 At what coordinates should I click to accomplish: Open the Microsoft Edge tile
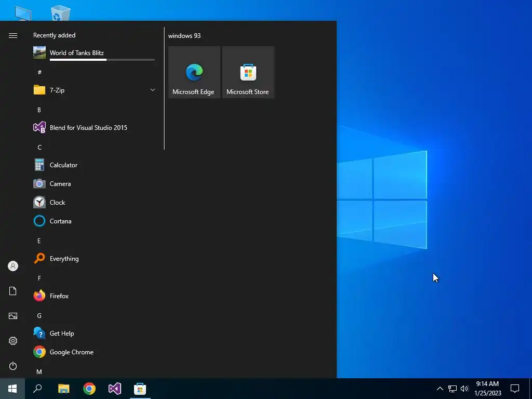pos(194,72)
